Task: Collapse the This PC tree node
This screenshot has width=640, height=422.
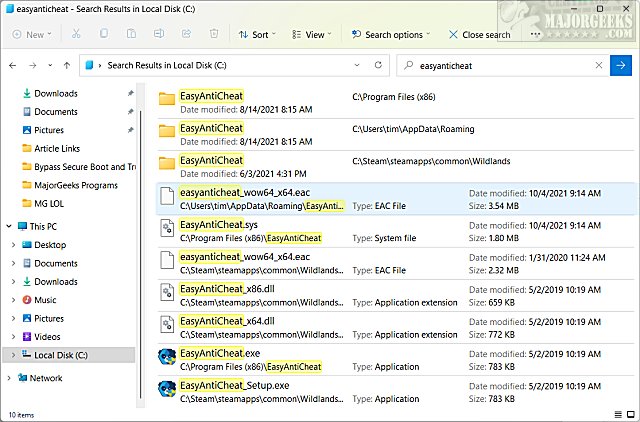Action: [9, 227]
